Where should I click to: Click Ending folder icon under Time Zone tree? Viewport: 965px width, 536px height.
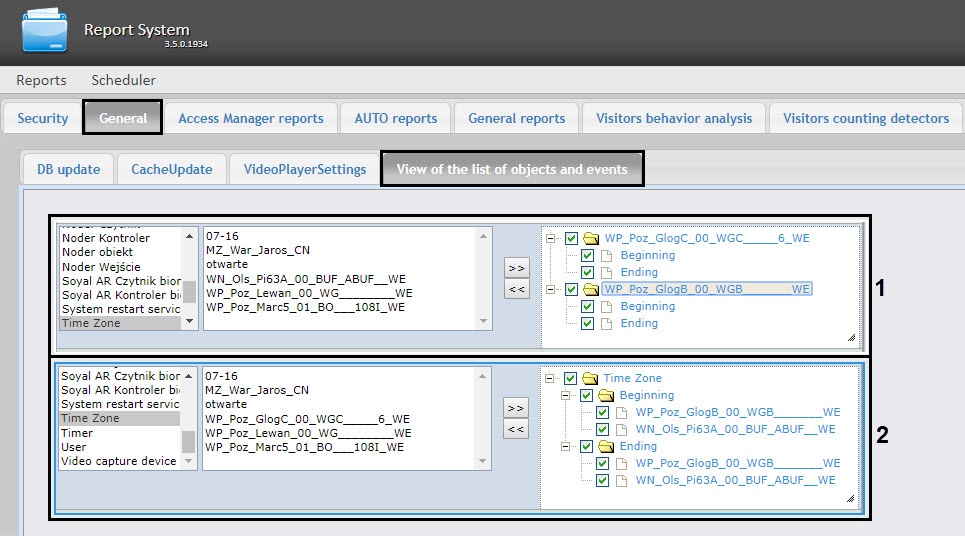(607, 446)
